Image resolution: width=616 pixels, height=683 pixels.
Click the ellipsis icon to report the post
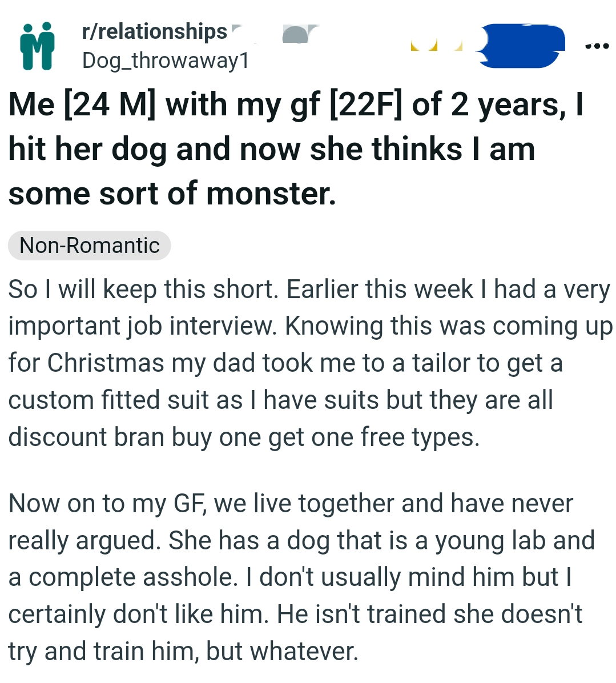[597, 46]
